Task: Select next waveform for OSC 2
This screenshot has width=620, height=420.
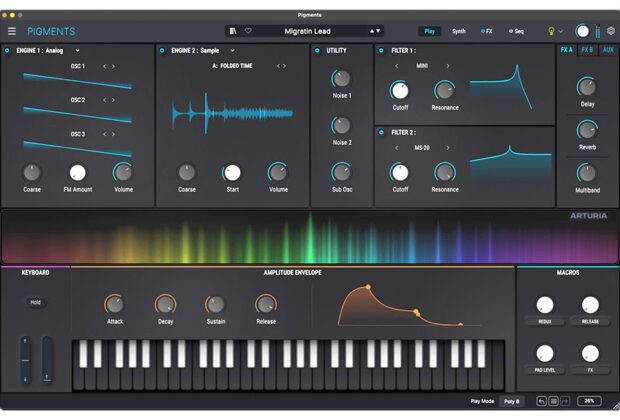Action: (x=113, y=100)
